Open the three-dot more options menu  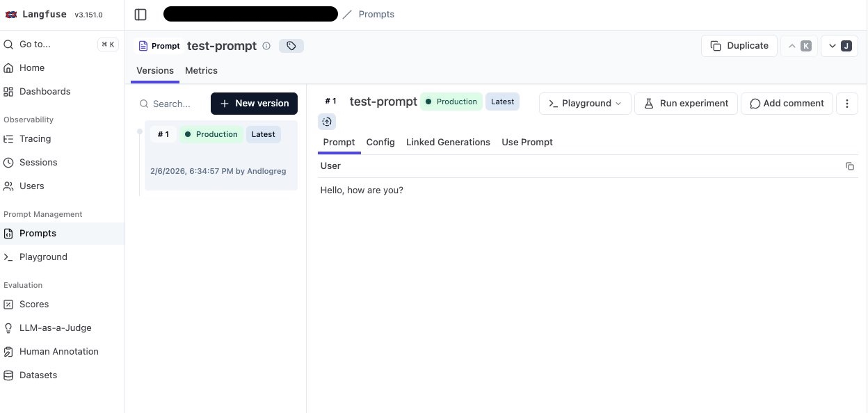pyautogui.click(x=846, y=104)
